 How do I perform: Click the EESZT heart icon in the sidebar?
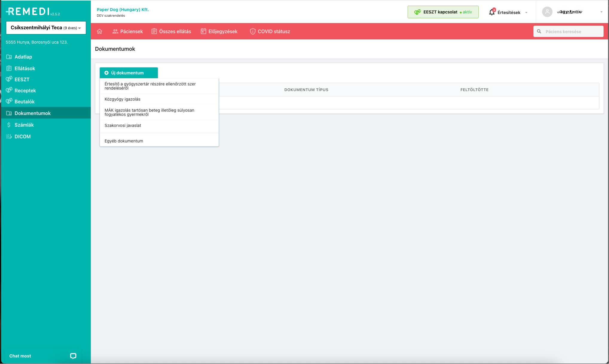tap(9, 79)
